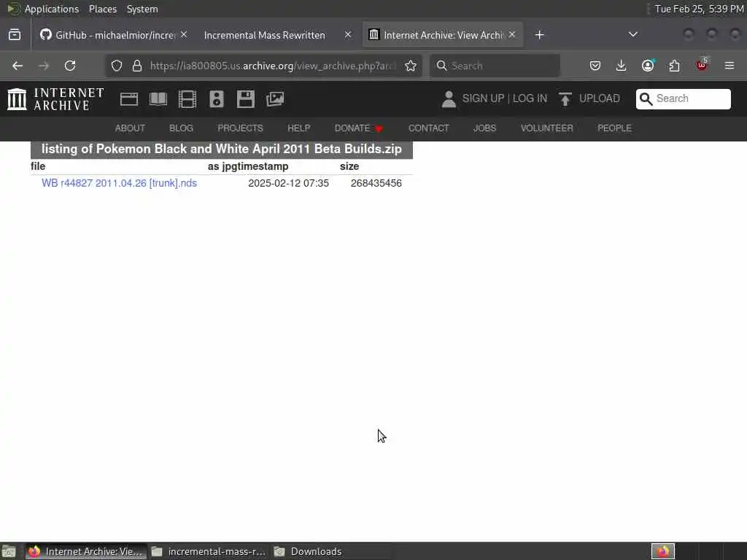Click the Internet Archive taskbar button
The image size is (747, 560).
coord(86,551)
